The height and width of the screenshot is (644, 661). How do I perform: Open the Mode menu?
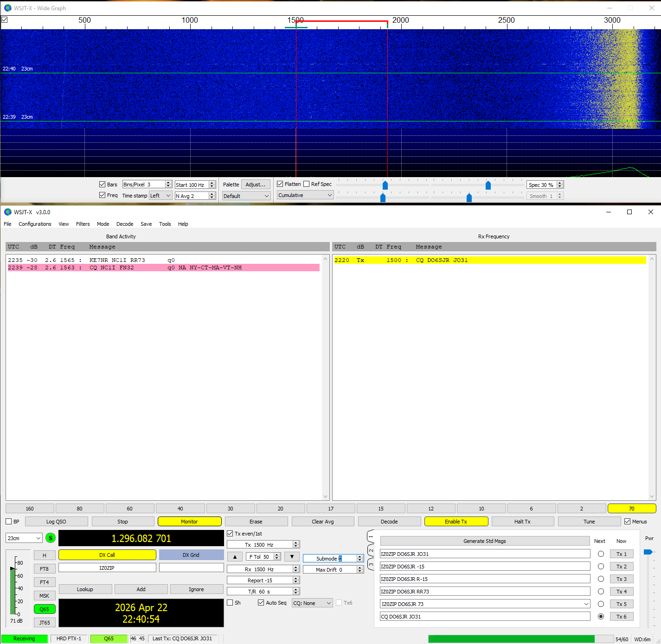tap(103, 224)
